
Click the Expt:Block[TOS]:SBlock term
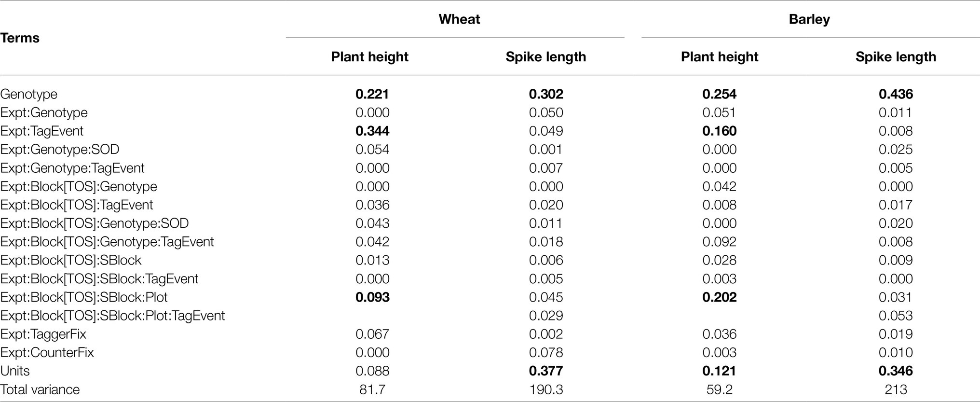[71, 260]
